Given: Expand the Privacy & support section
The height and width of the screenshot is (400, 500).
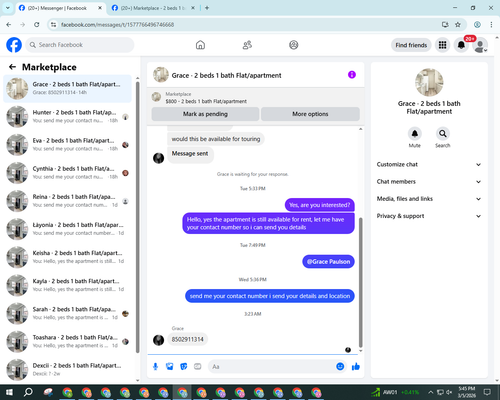Looking at the screenshot, I should pos(429,216).
